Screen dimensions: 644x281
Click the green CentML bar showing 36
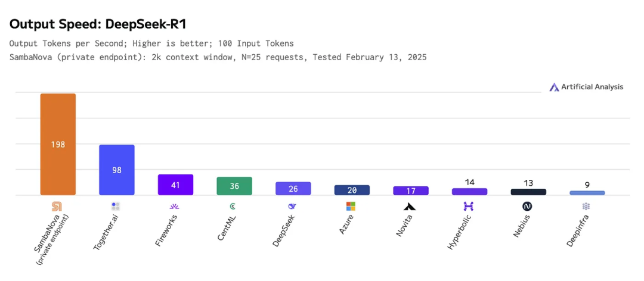tap(234, 186)
